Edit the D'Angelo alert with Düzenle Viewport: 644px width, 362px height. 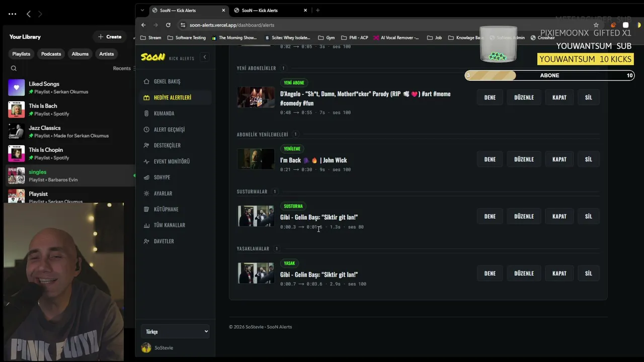click(x=524, y=98)
